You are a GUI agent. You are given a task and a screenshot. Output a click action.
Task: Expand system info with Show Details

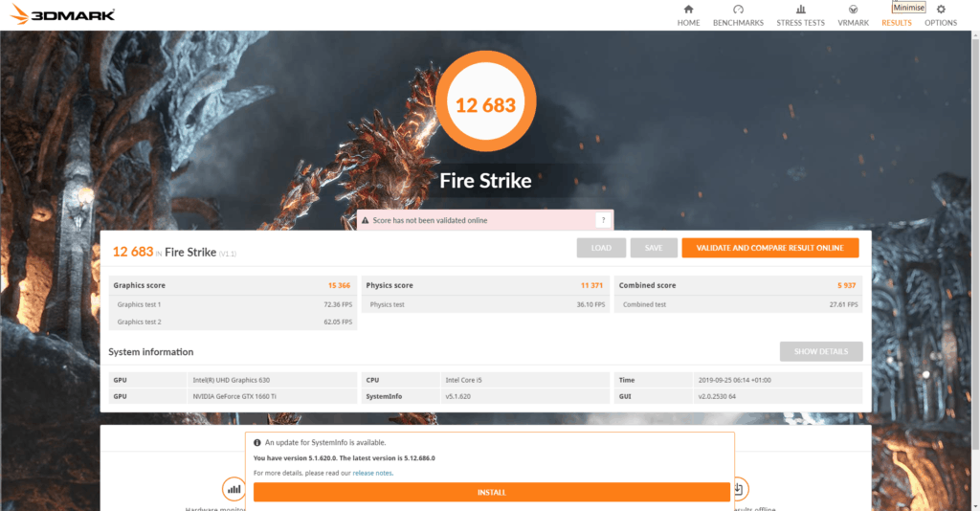point(820,351)
